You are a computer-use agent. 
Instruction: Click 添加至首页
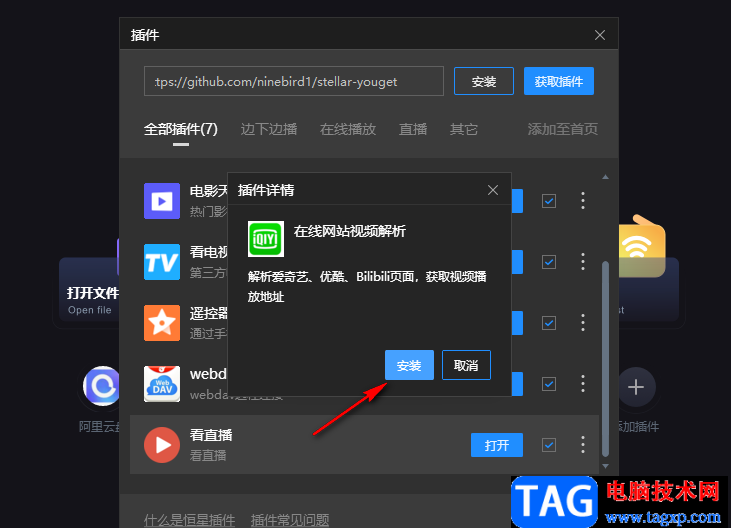click(563, 129)
